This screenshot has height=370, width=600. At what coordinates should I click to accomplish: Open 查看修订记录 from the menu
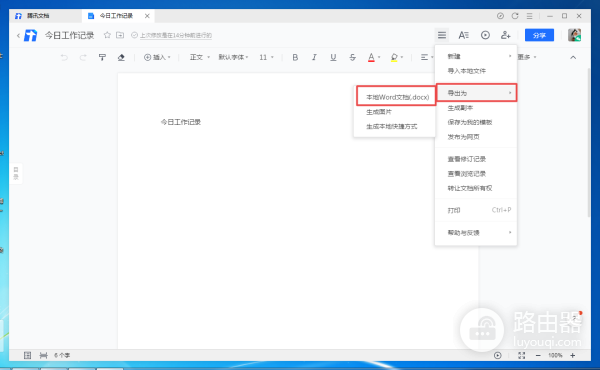click(476, 159)
